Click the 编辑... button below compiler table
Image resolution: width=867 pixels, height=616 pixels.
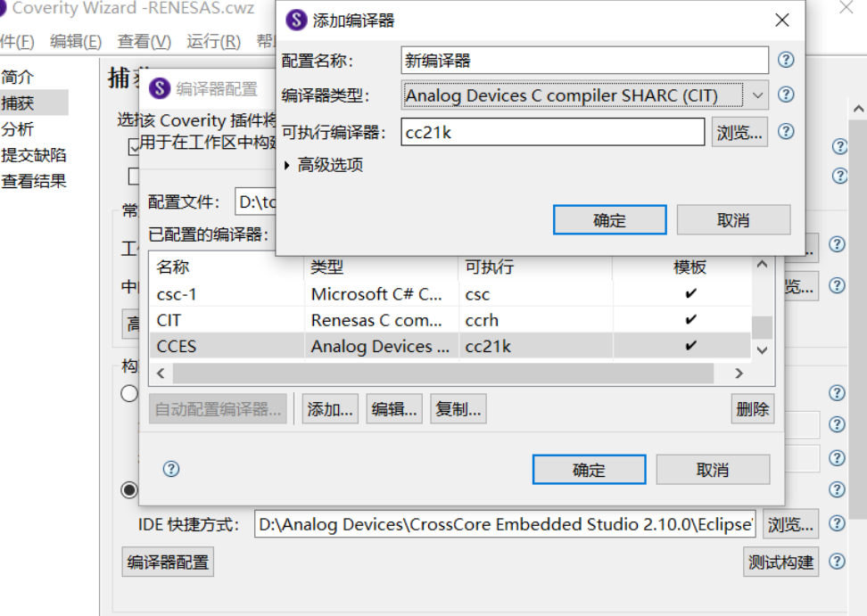394,409
